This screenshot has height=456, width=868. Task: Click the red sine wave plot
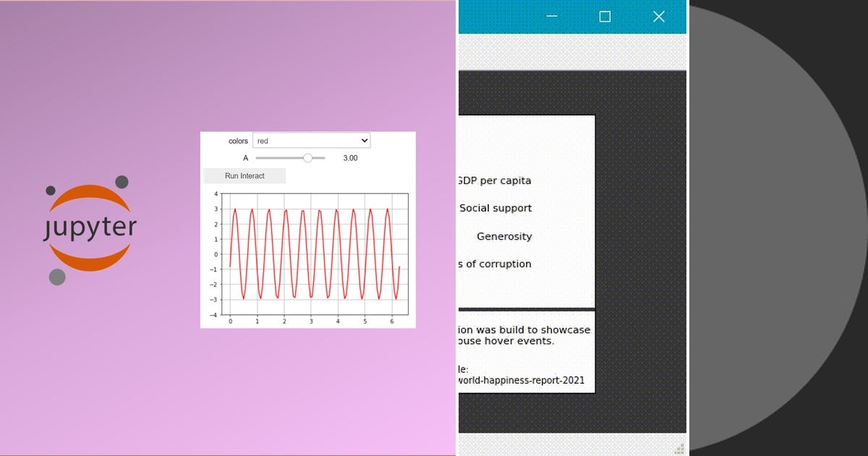[311, 253]
